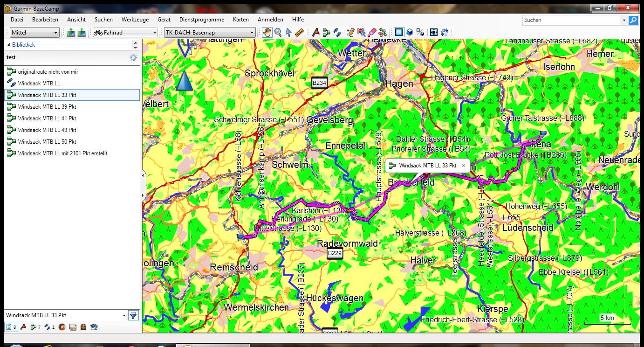The image size is (644, 347).
Task: Pick the Measure ruler tool
Action: [299, 32]
